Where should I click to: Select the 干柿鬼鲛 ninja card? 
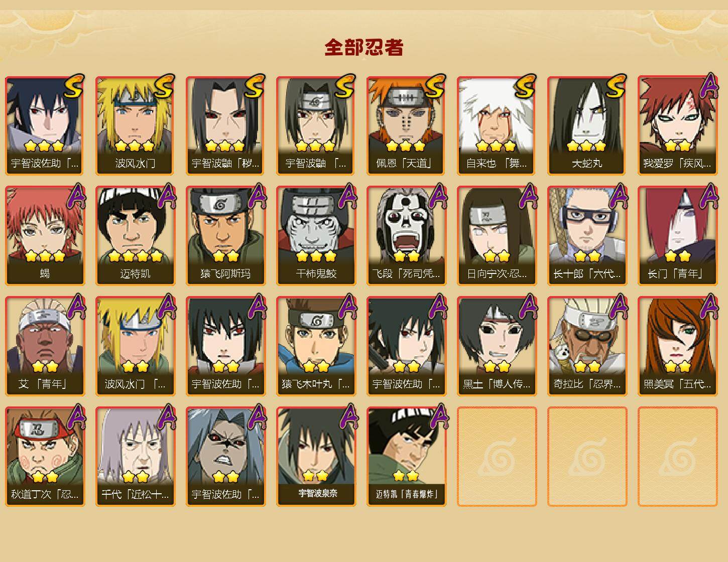pyautogui.click(x=316, y=236)
